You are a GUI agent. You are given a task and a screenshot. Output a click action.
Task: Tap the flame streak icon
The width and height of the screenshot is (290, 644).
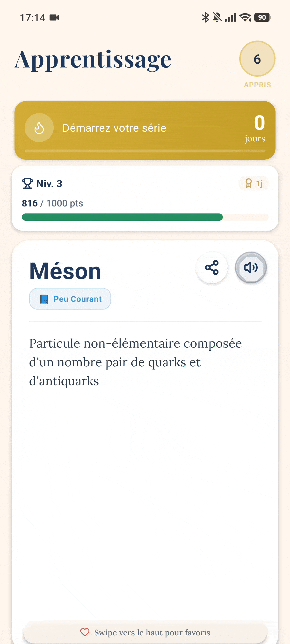tap(39, 128)
